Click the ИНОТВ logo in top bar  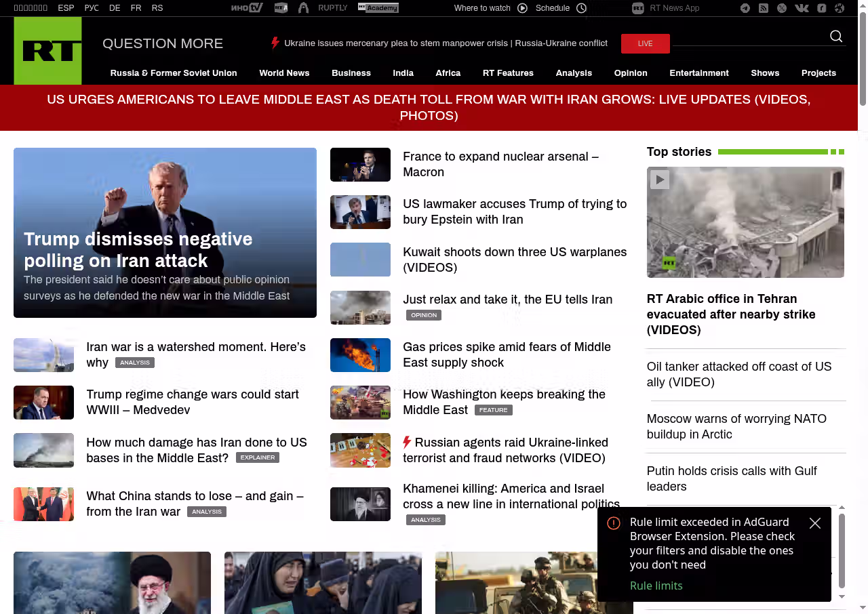[247, 8]
